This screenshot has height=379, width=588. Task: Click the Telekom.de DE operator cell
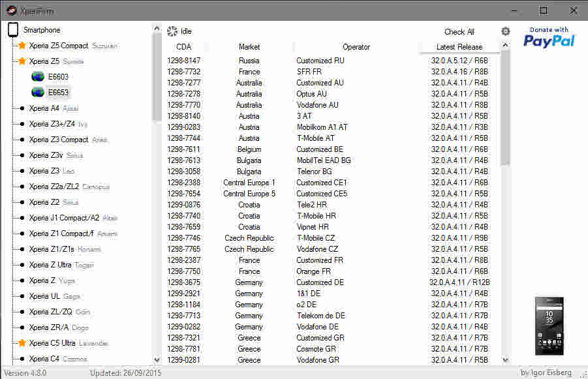[x=321, y=316]
